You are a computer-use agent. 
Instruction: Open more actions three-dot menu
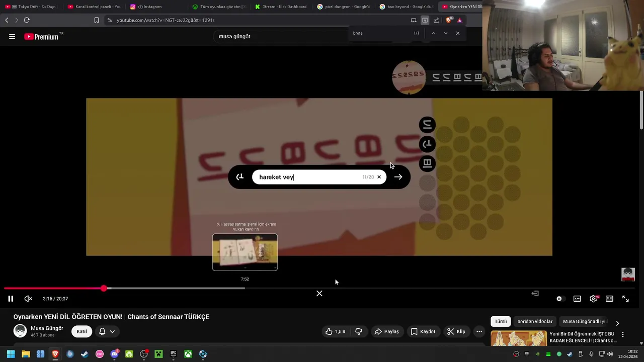tap(479, 331)
